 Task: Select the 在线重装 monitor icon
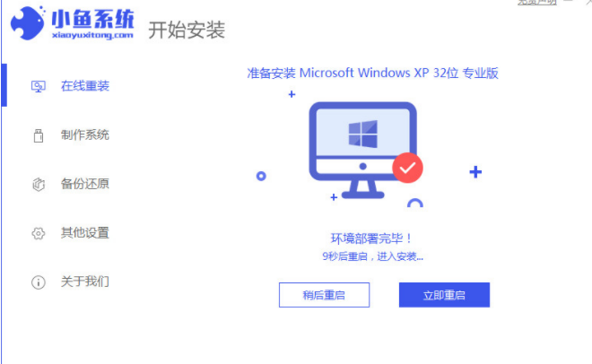pos(39,86)
